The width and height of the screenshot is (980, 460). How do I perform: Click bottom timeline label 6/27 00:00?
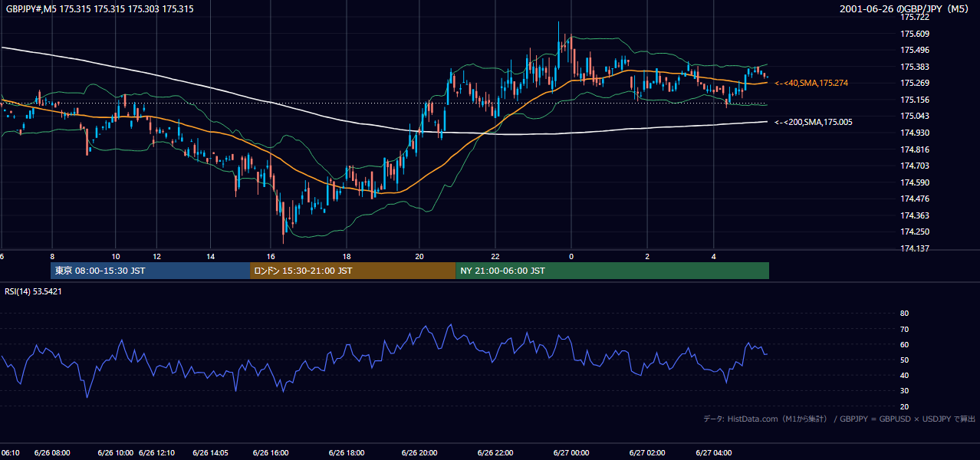point(571,453)
